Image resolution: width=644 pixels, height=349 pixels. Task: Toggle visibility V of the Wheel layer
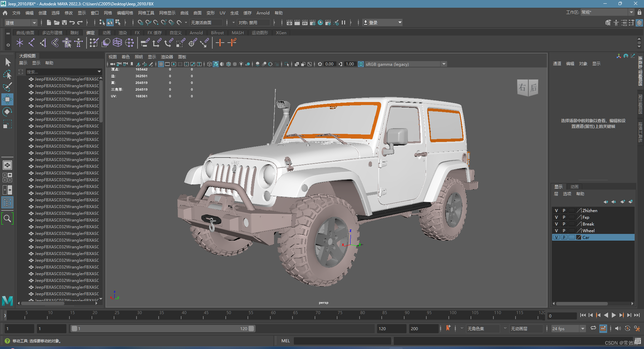coord(556,231)
